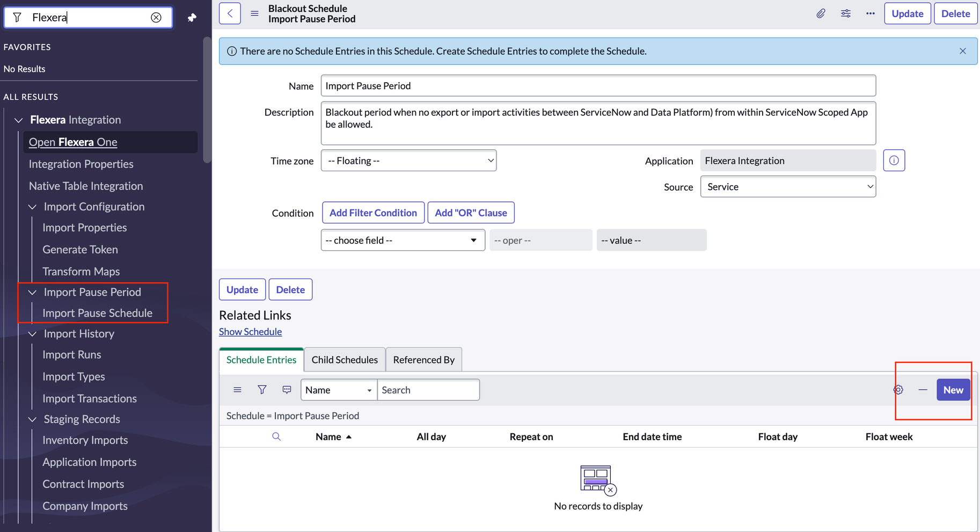Open personalize form settings sliders icon
The height and width of the screenshot is (532, 980).
point(846,13)
